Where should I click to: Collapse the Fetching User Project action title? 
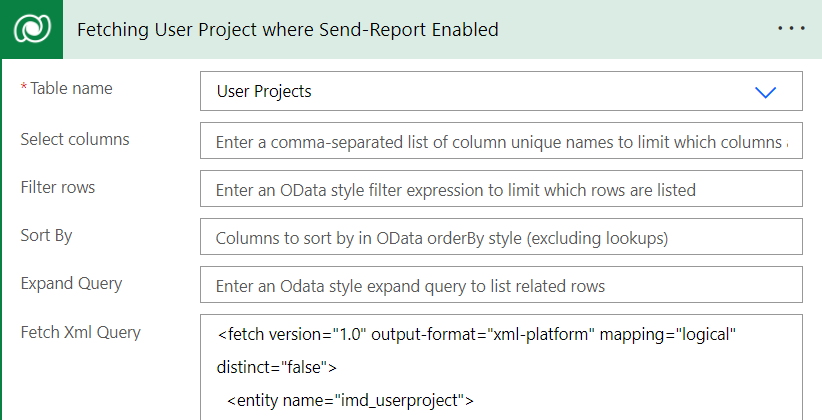click(x=287, y=29)
